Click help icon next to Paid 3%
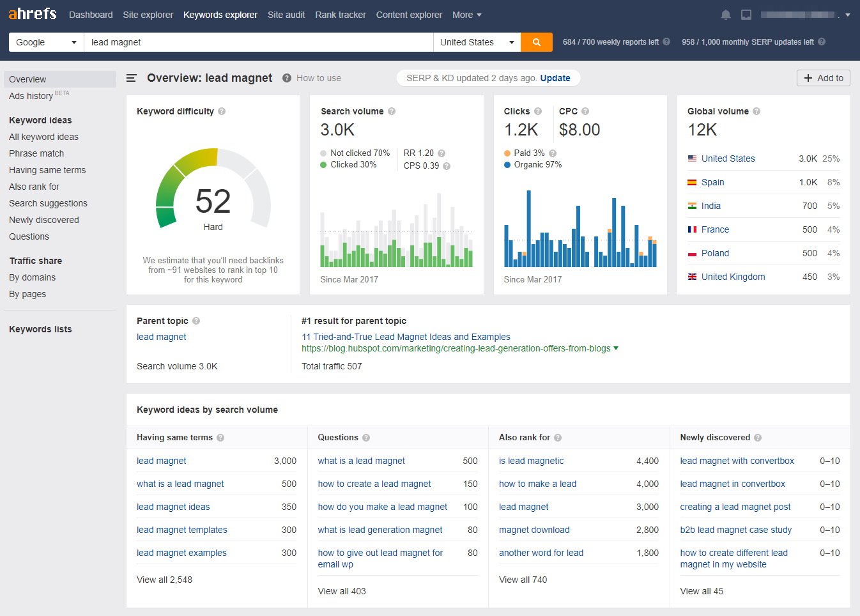This screenshot has height=616, width=860. coord(553,153)
